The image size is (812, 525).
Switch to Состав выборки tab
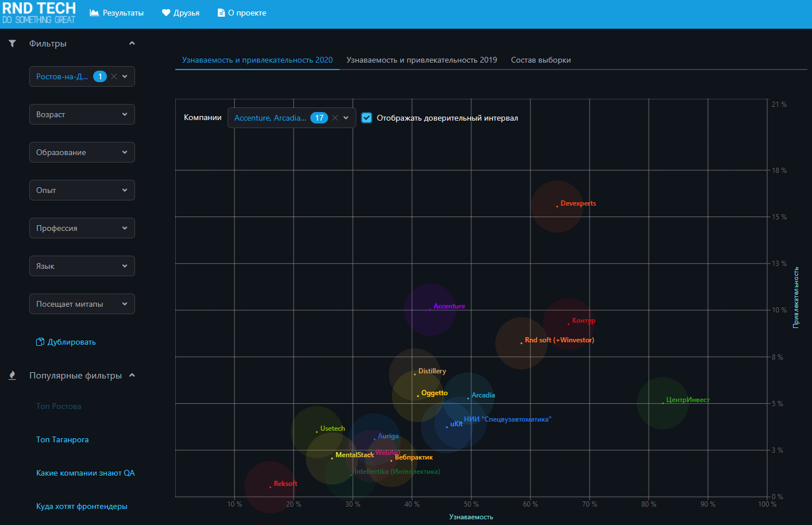pos(541,60)
